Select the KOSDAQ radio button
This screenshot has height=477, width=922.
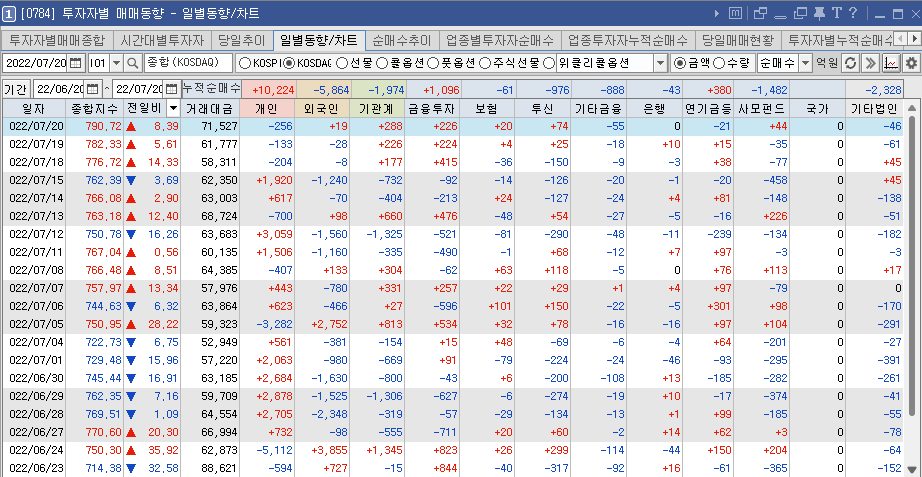[x=289, y=63]
